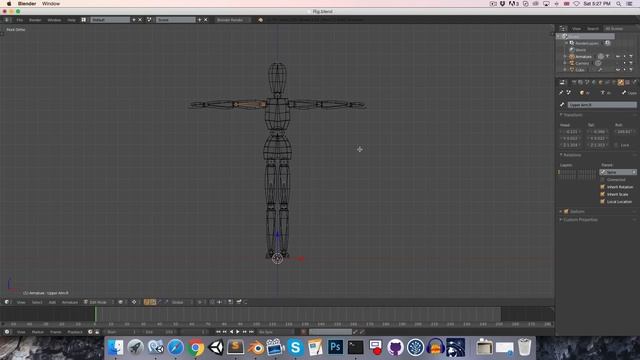Toggle the 3D manipulator widget button
This screenshot has height=360, width=640.
[x=147, y=302]
